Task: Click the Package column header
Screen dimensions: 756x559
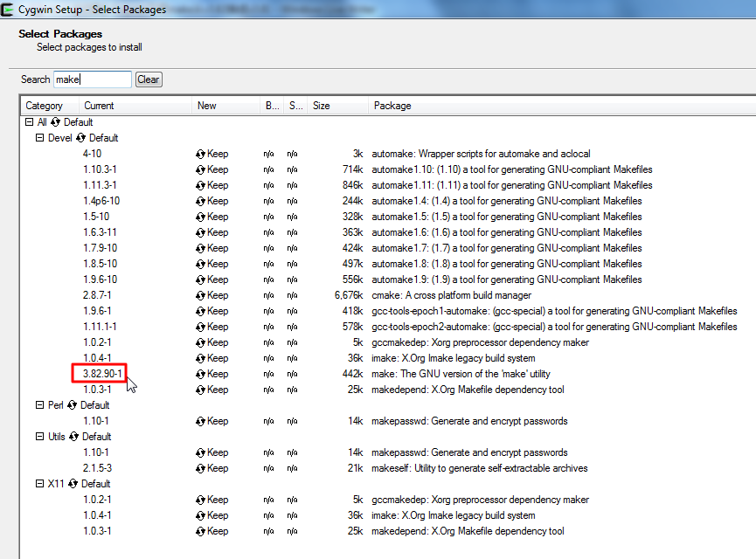Action: (562, 106)
